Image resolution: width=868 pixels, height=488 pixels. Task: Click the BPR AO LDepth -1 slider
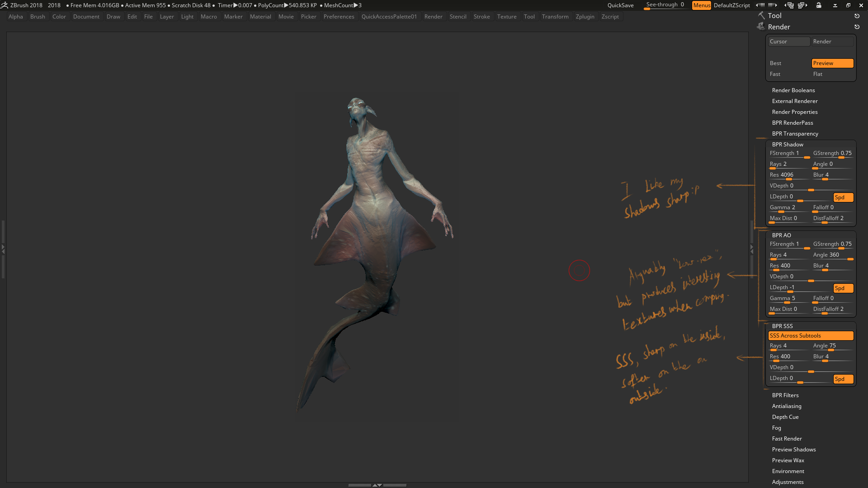point(800,288)
